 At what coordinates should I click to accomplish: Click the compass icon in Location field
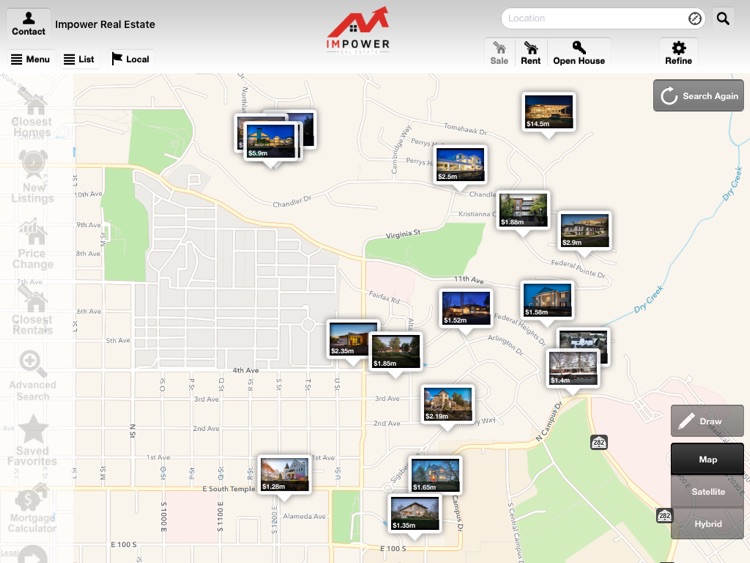(x=695, y=19)
